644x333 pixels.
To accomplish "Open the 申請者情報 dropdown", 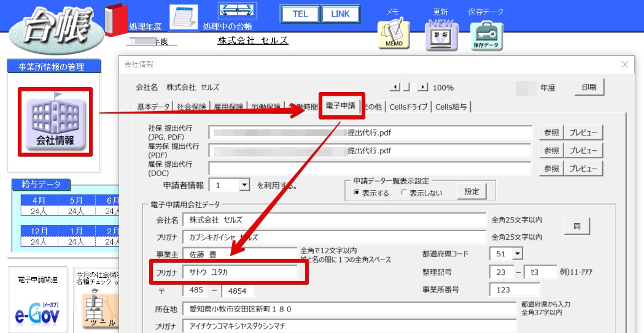I will (244, 185).
